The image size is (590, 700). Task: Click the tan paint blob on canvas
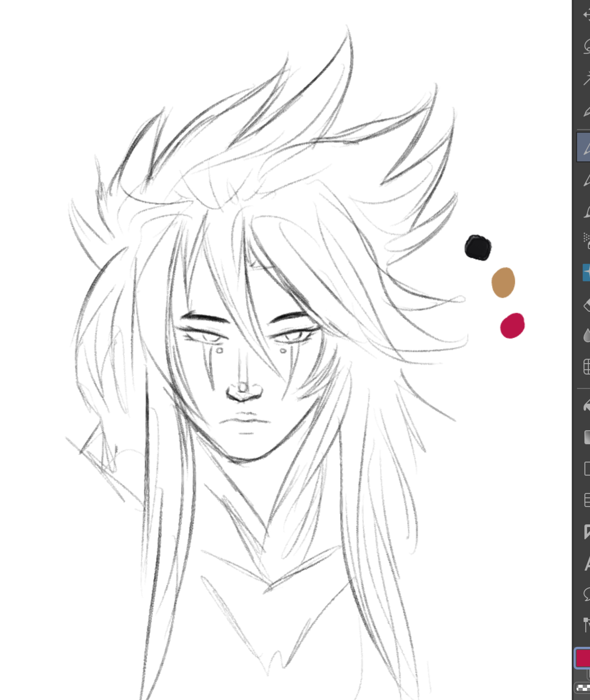503,282
